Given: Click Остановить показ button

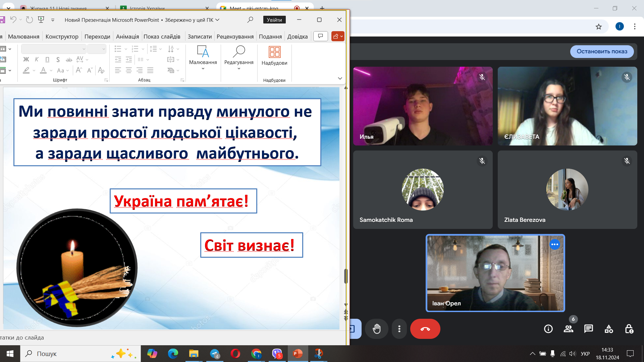Looking at the screenshot, I should pos(602,51).
